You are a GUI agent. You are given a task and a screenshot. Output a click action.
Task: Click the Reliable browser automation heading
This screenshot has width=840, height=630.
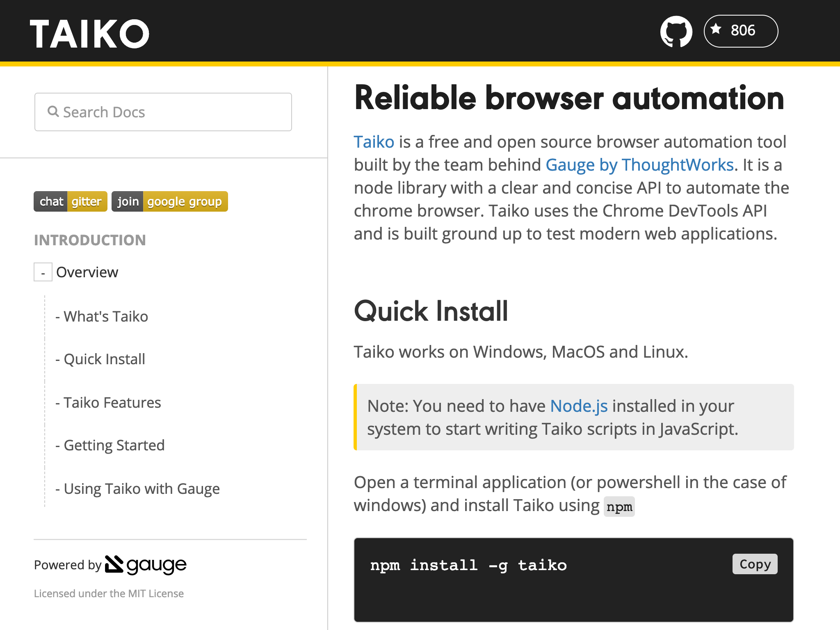569,98
